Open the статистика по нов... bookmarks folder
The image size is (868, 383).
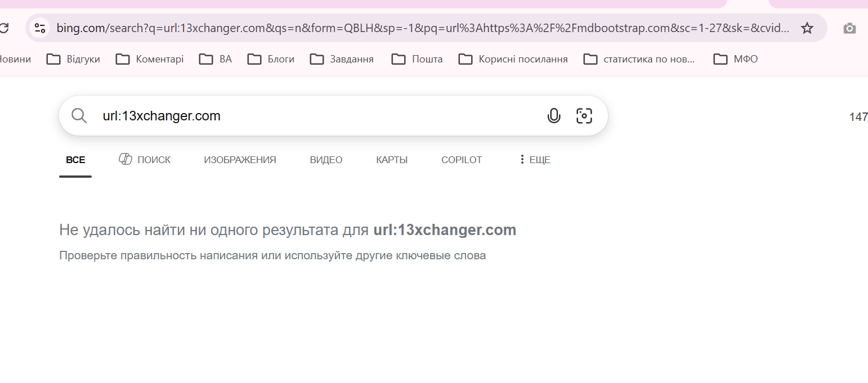click(639, 59)
